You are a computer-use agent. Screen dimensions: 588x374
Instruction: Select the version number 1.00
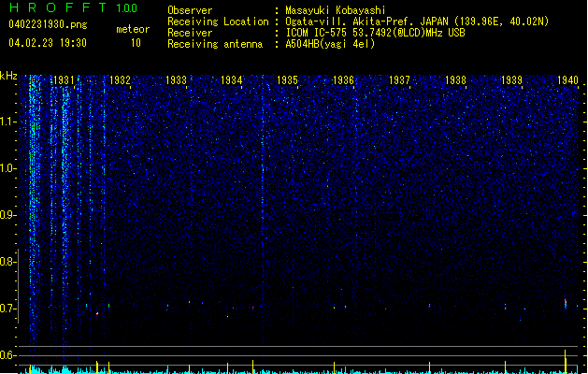126,8
